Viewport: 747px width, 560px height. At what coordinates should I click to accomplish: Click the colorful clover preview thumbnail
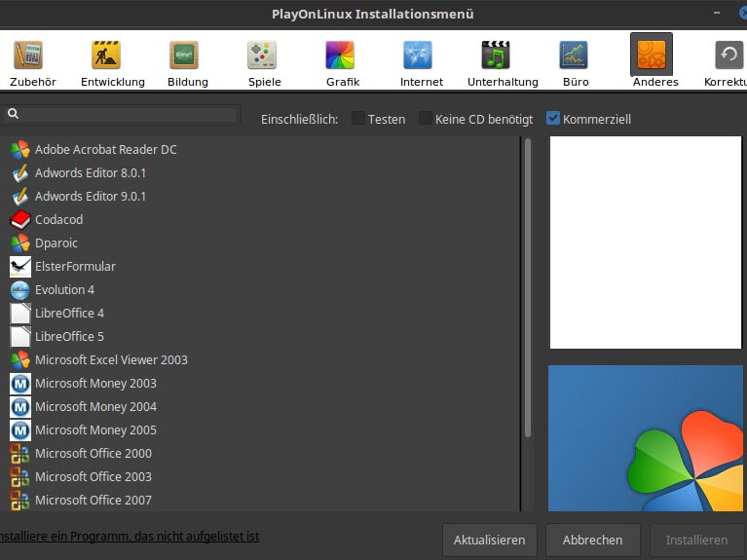pos(646,438)
